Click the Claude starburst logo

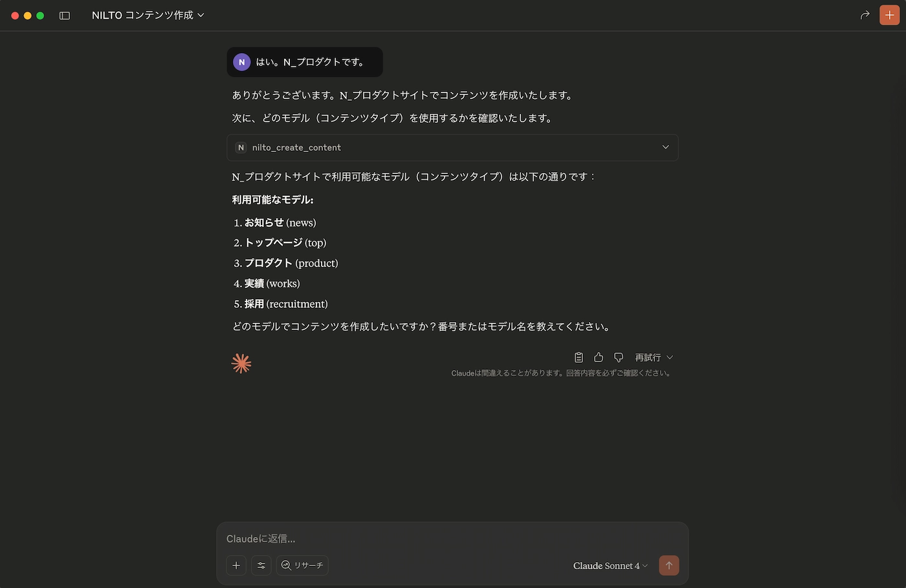(x=241, y=364)
